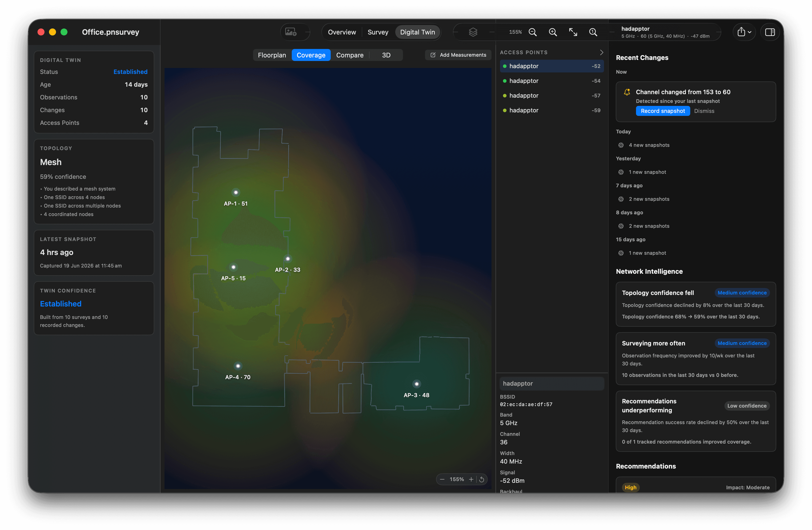Open the '4 new snapshots' entry
The image size is (812, 530).
[649, 145]
